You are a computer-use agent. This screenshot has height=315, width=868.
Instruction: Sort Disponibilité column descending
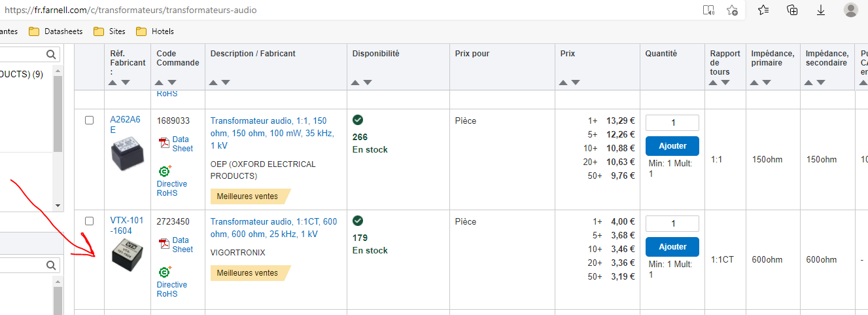coord(368,83)
